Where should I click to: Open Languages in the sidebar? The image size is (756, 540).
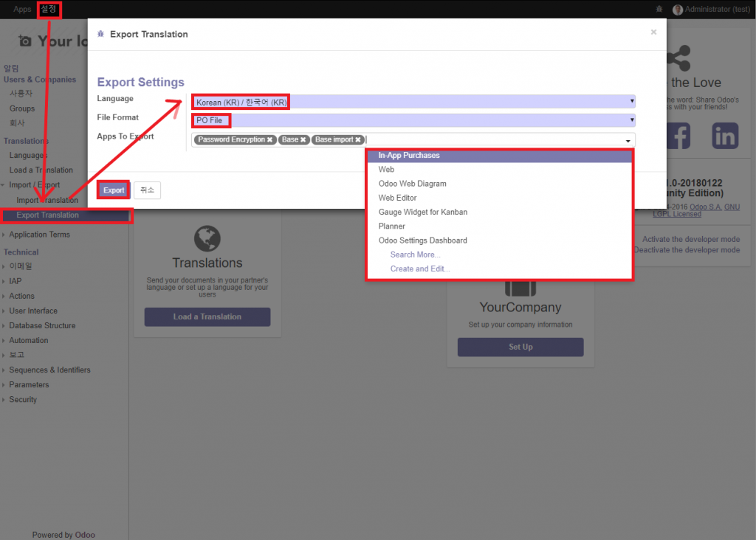pos(29,155)
